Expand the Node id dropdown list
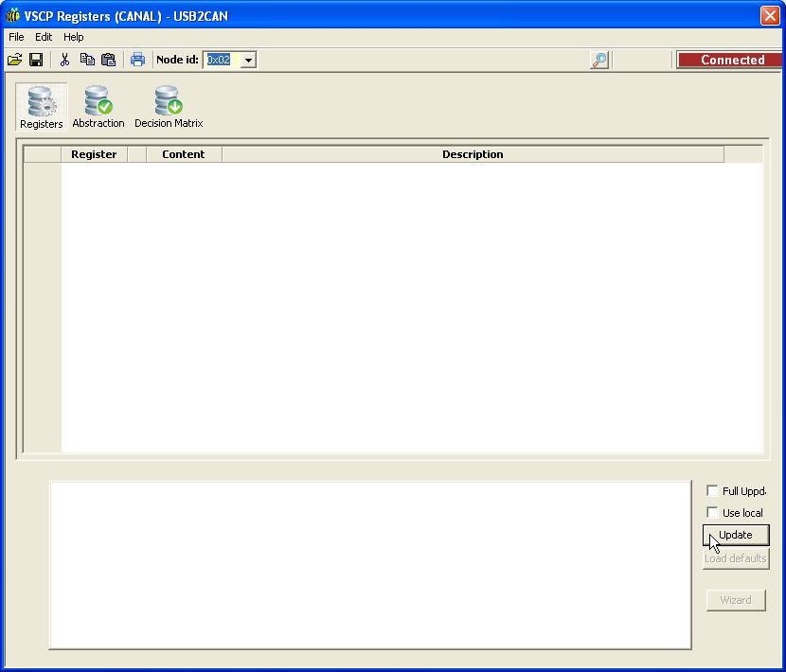 coord(248,60)
